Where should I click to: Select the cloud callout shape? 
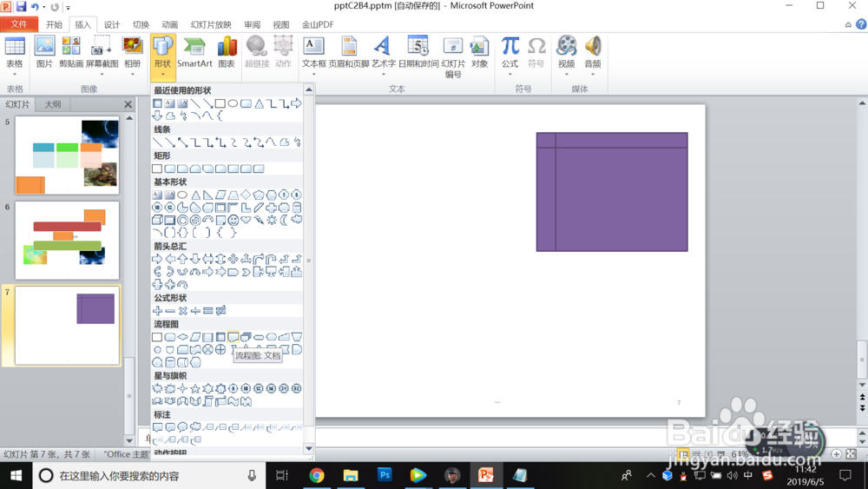194,427
